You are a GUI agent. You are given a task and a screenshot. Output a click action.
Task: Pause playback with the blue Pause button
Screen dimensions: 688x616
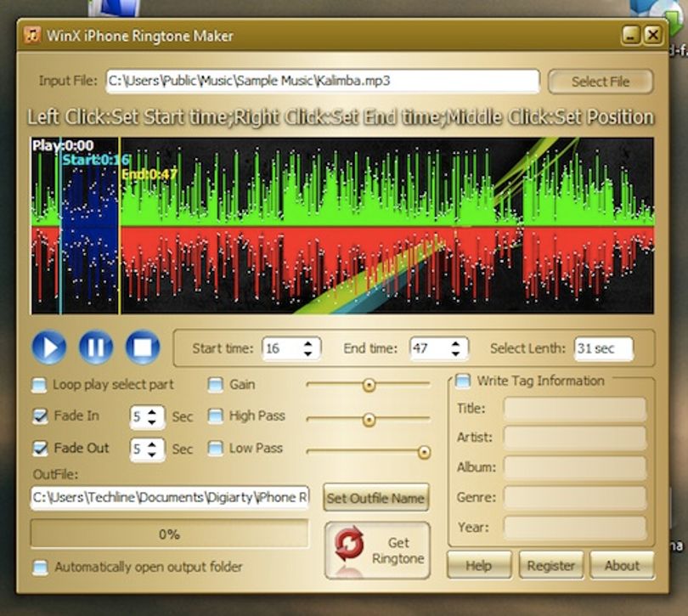(96, 348)
